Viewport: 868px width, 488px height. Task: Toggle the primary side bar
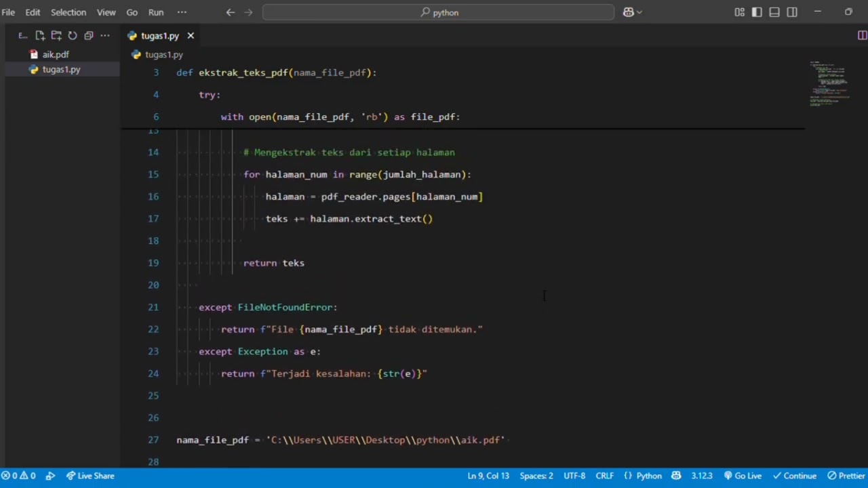click(x=757, y=12)
